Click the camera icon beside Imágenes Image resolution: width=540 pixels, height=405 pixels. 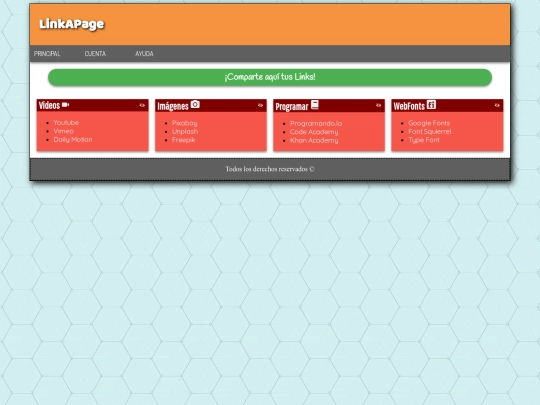pos(195,104)
